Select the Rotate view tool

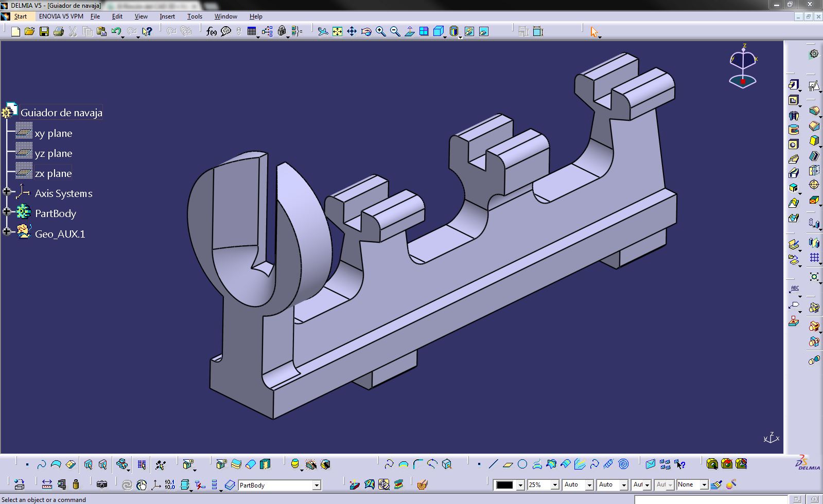(x=366, y=31)
